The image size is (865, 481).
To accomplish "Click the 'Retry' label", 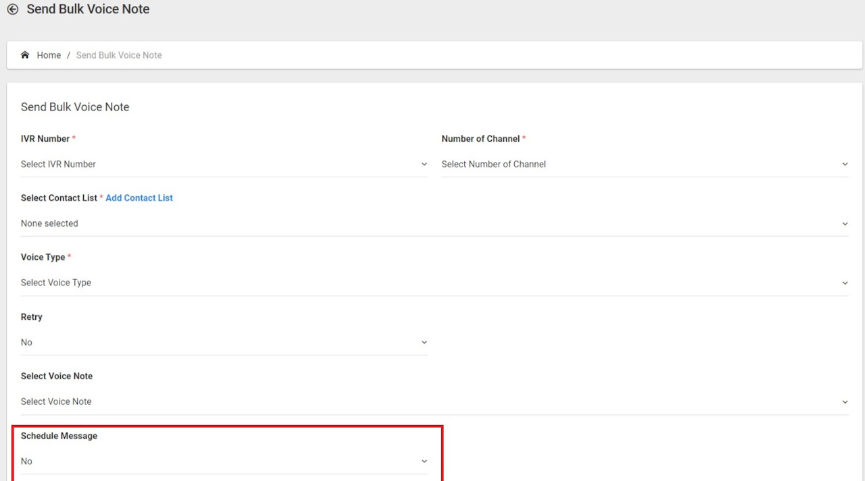I will pos(31,317).
